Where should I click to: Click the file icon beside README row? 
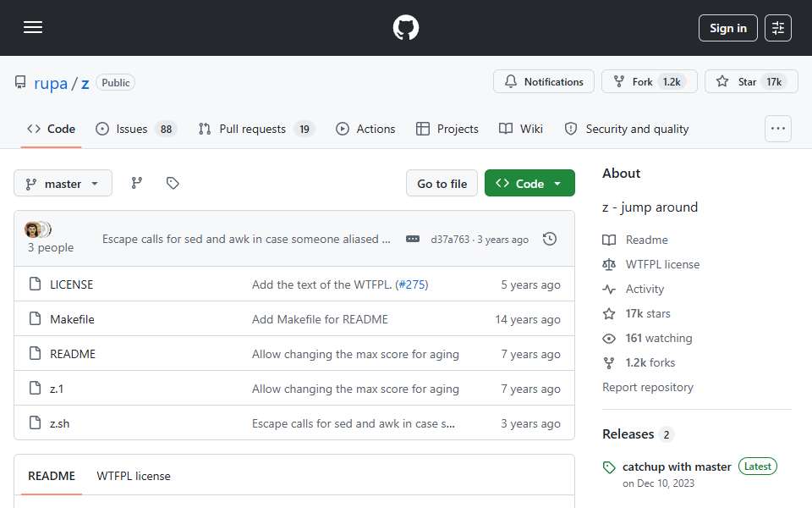36,354
